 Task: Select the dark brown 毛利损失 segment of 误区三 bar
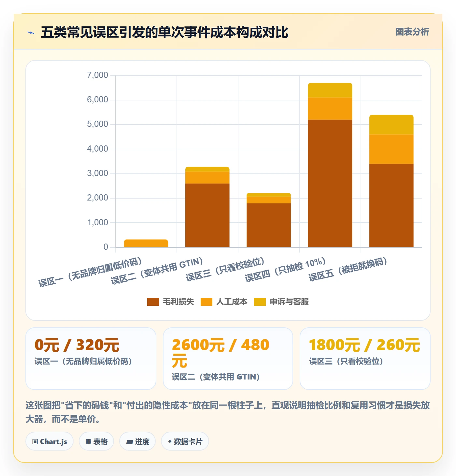click(x=269, y=225)
